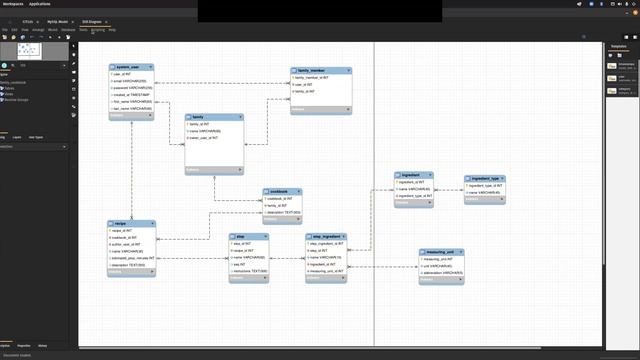Collapse the system_user table with header arrow
640x360 pixels.
tap(151, 67)
